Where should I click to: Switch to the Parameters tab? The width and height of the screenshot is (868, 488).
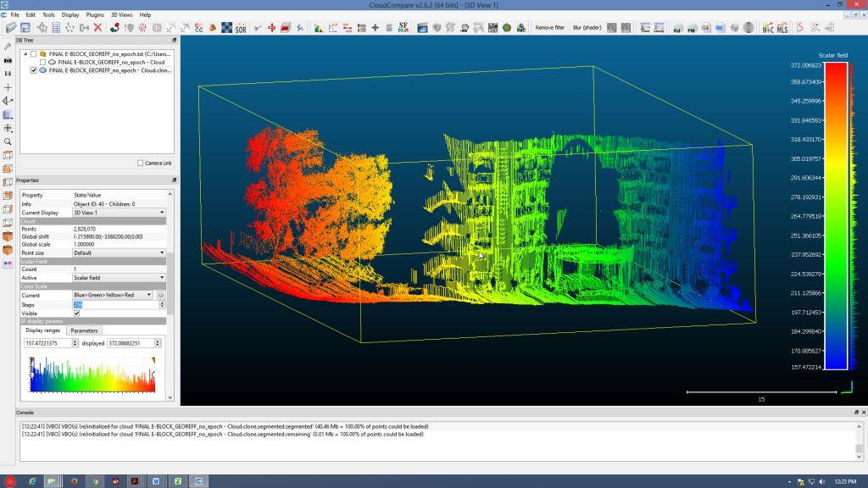click(x=84, y=330)
